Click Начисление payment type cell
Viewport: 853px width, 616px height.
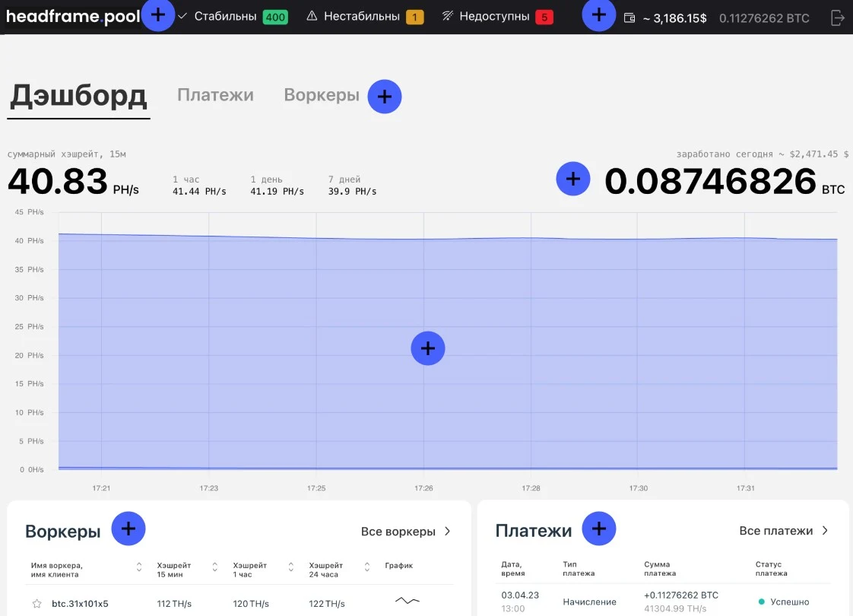590,602
